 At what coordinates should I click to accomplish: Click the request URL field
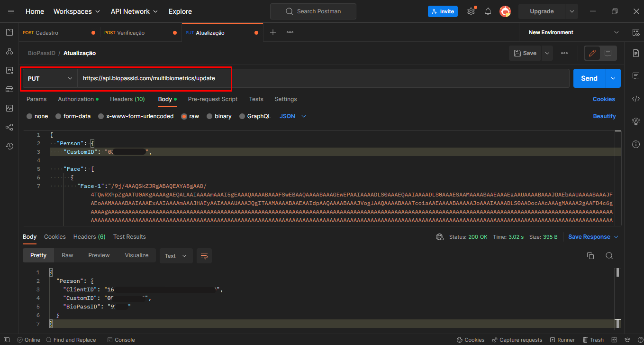(x=323, y=78)
